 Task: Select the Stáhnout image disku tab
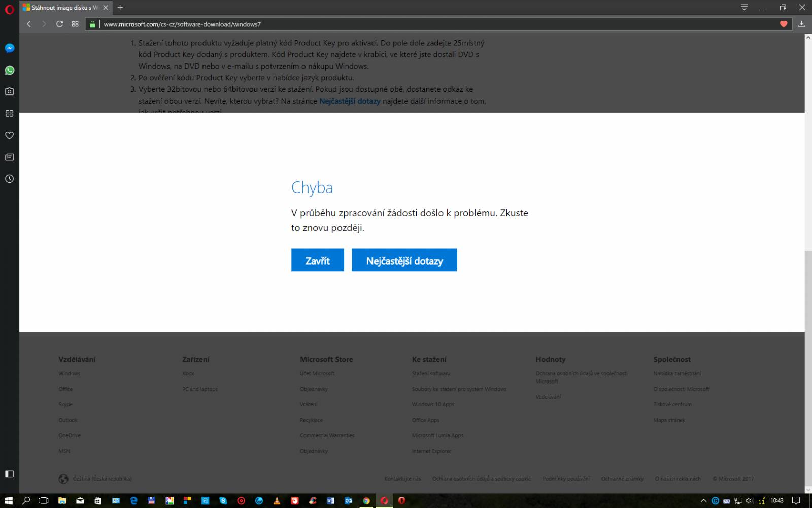pyautogui.click(x=66, y=8)
